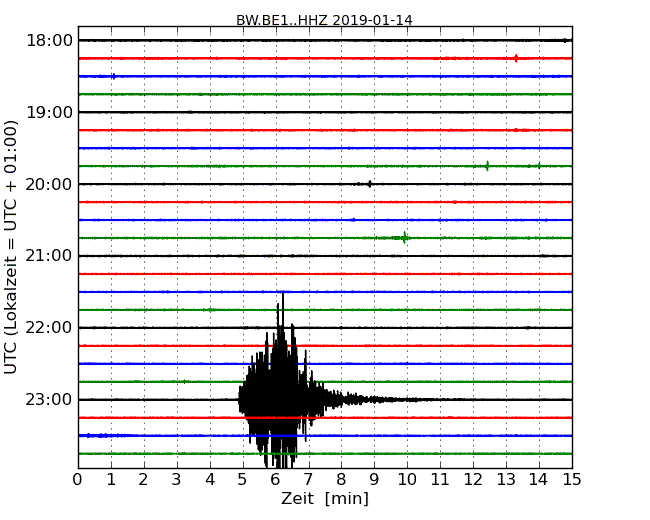Click the x-axis tick label 11

click(440, 479)
